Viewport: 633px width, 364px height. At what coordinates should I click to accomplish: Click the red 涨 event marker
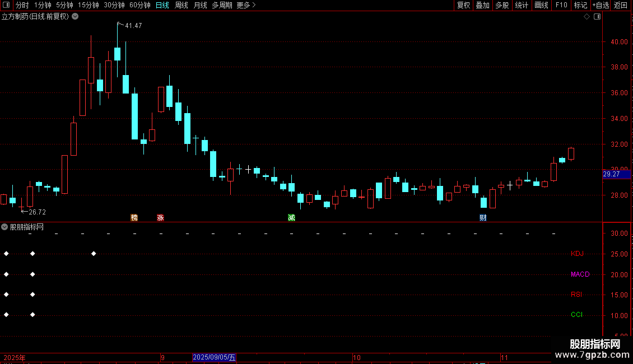pos(160,217)
